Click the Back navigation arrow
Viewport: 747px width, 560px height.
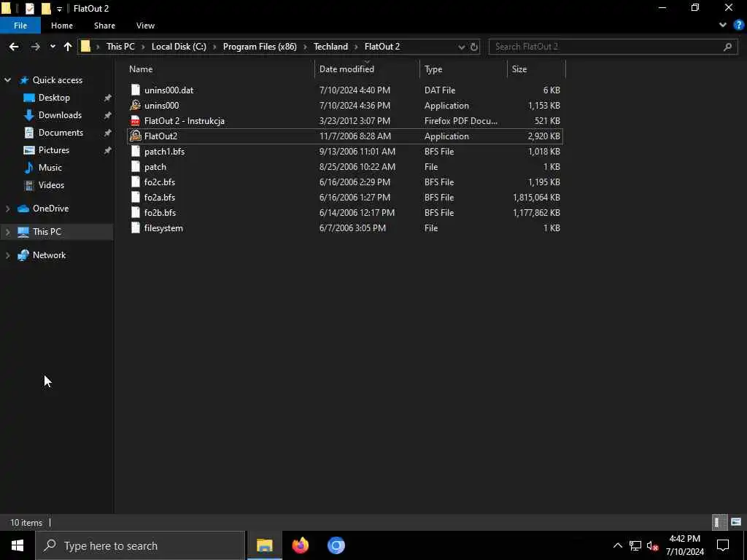[x=14, y=47]
